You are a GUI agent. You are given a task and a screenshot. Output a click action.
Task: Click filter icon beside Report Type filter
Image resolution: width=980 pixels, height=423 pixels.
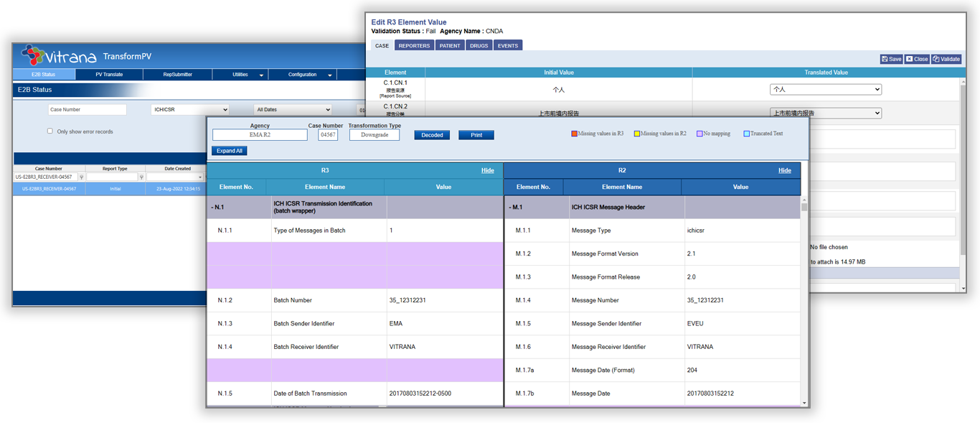pos(142,177)
